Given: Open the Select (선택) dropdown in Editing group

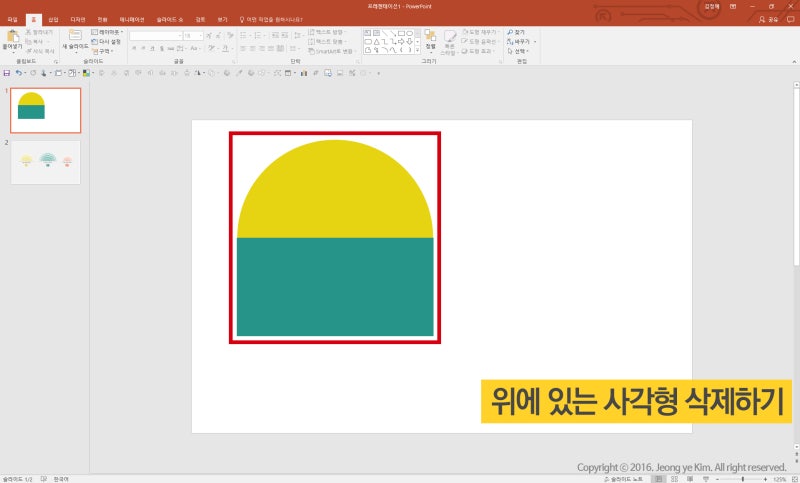Looking at the screenshot, I should pyautogui.click(x=521, y=51).
